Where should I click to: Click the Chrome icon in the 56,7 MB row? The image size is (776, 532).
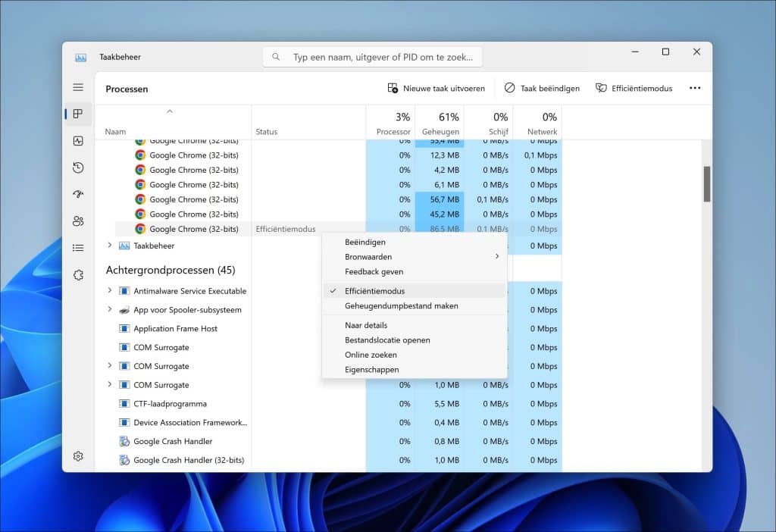tap(140, 199)
